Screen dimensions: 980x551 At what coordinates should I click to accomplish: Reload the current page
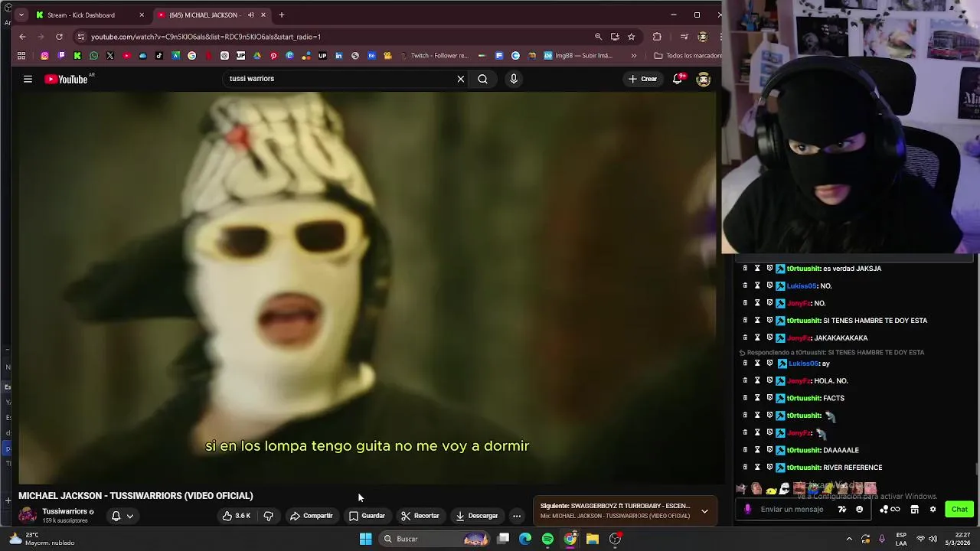tap(59, 37)
